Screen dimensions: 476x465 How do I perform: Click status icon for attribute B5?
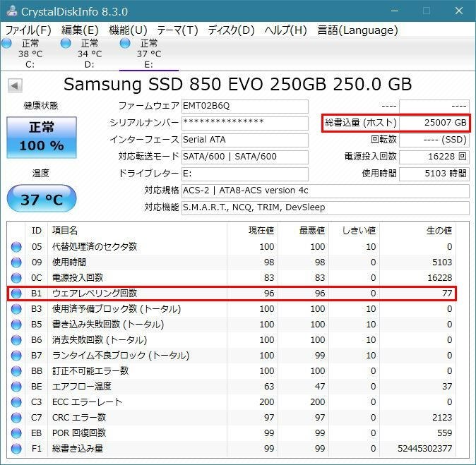(x=16, y=325)
